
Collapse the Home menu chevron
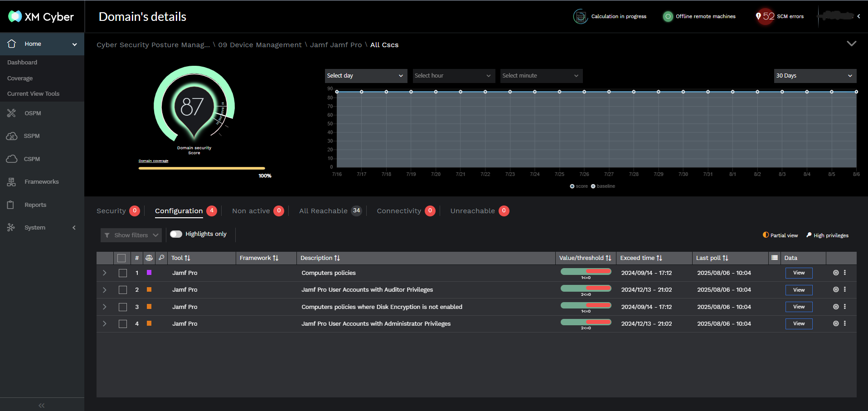(x=75, y=44)
